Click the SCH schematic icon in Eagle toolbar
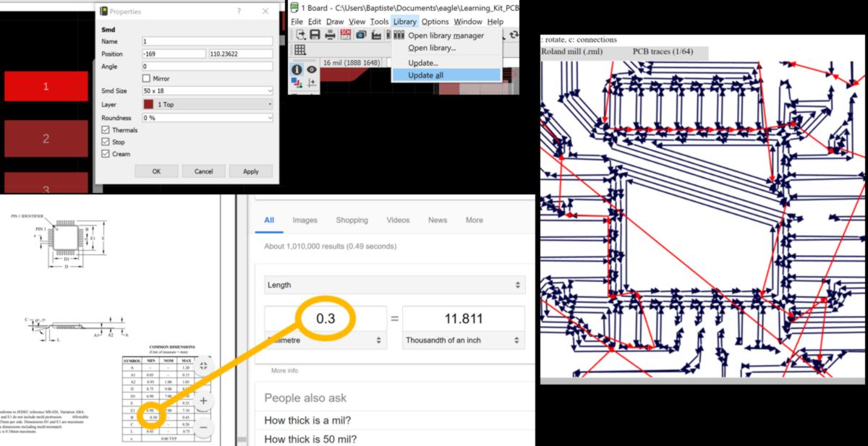 [x=346, y=35]
